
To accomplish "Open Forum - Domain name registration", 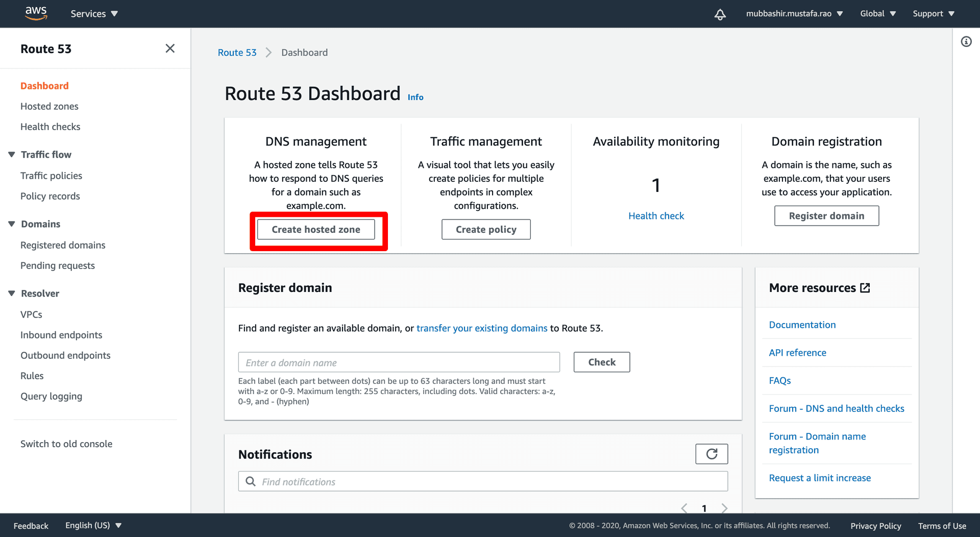I will point(817,443).
